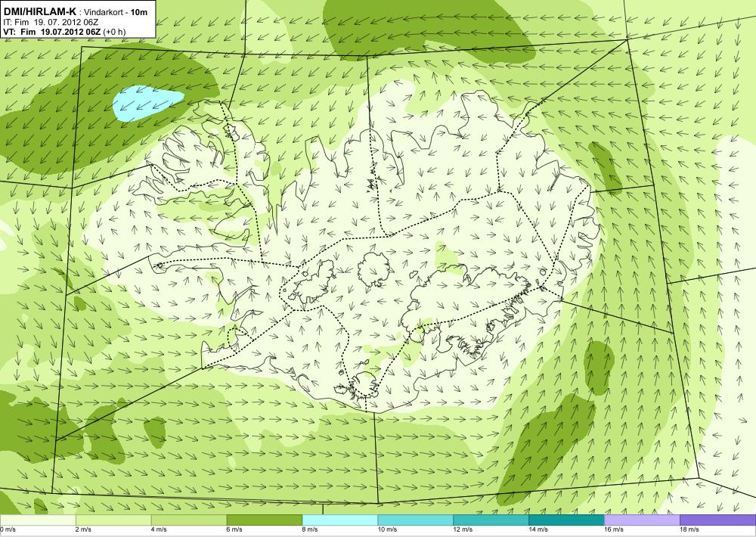Click the '14 m/s' legend label

click(538, 529)
